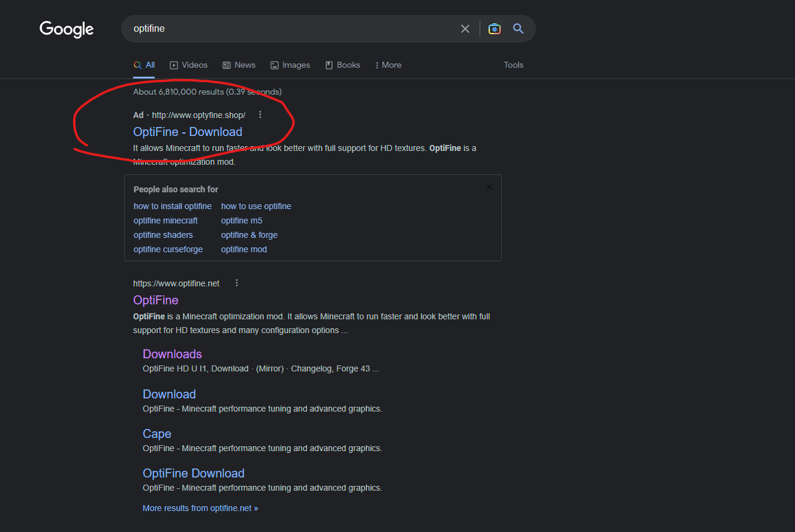This screenshot has width=795, height=532.
Task: Open the three-dot menu next to optyfine.shop ad
Action: tap(260, 115)
